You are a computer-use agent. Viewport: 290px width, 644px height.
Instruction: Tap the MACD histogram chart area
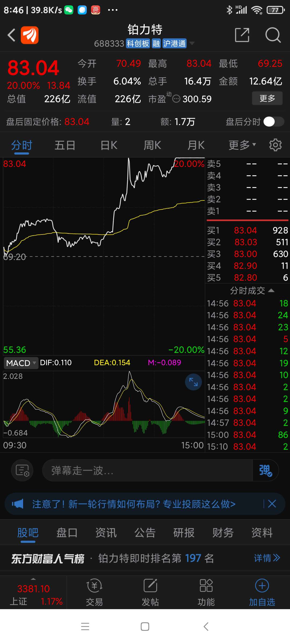[104, 404]
